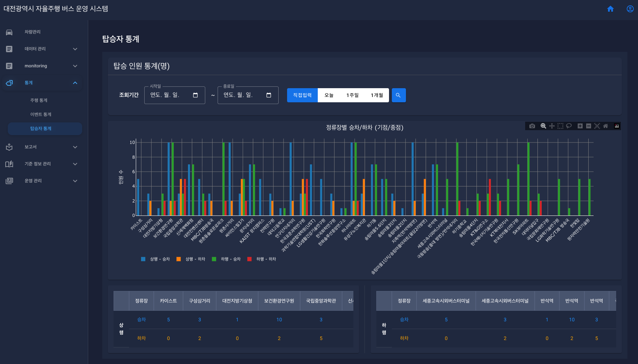This screenshot has width=638, height=364.
Task: Open the 이벤트 통계 submenu page
Action: (41, 115)
